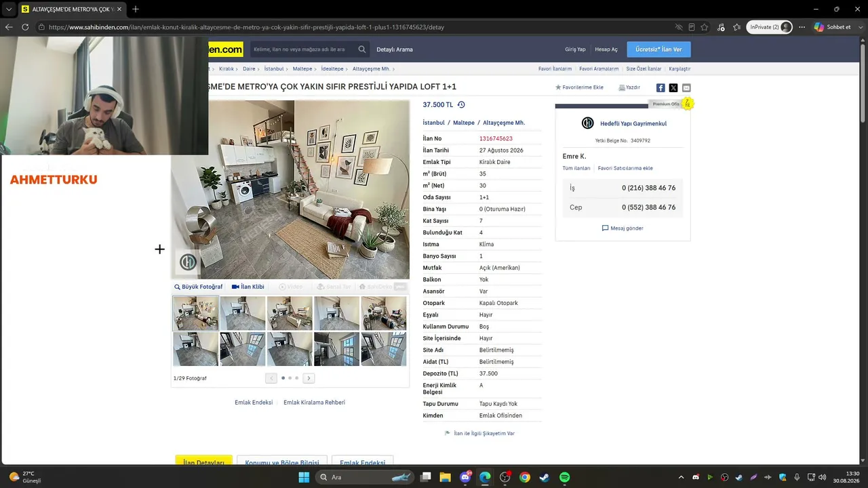
Task: Add page to favorites star icon
Action: tap(705, 27)
